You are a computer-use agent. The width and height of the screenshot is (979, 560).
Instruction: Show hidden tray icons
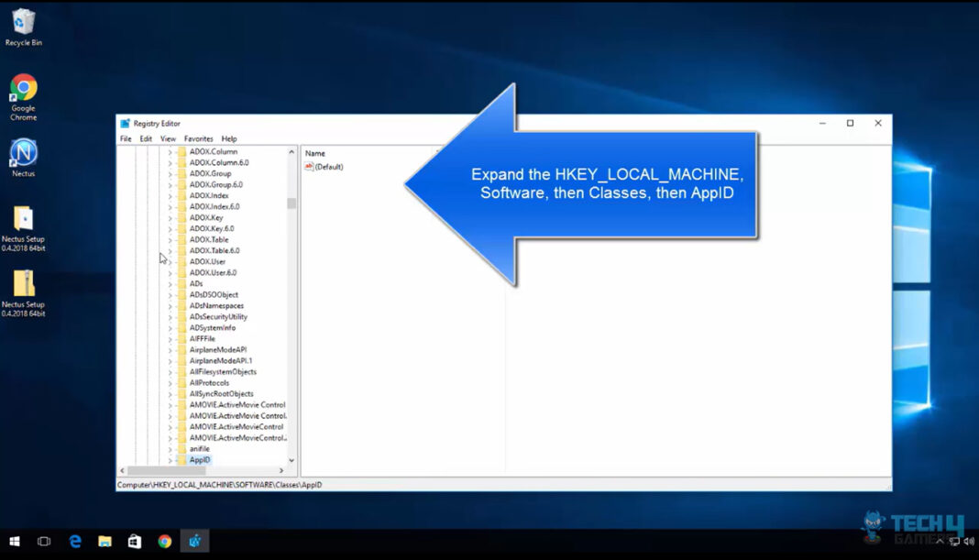coord(940,542)
